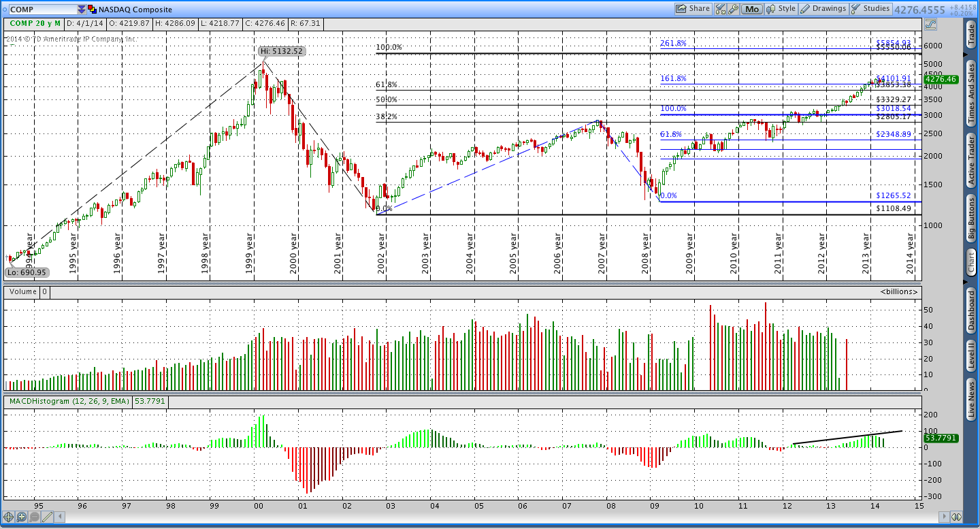Change the Mo timeframe button

[751, 9]
